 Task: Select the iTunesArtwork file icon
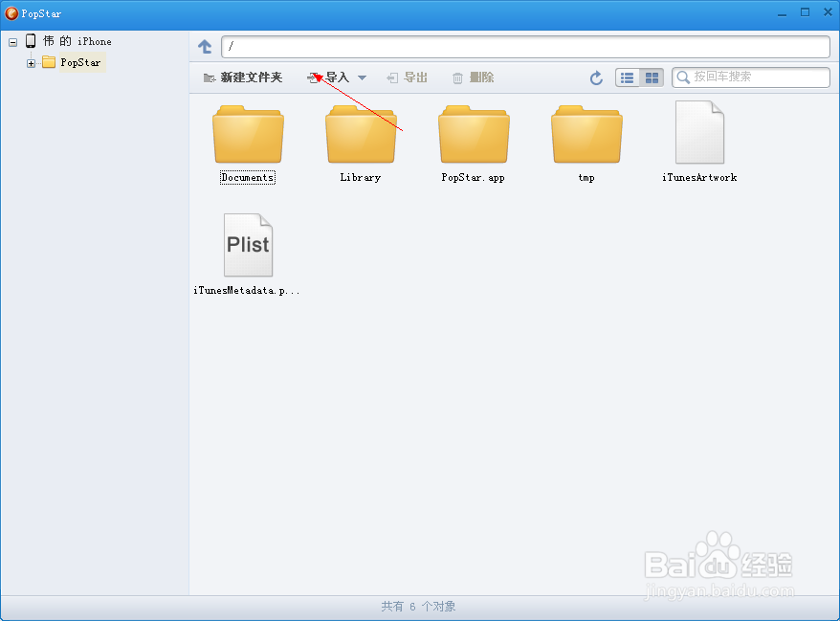(699, 132)
